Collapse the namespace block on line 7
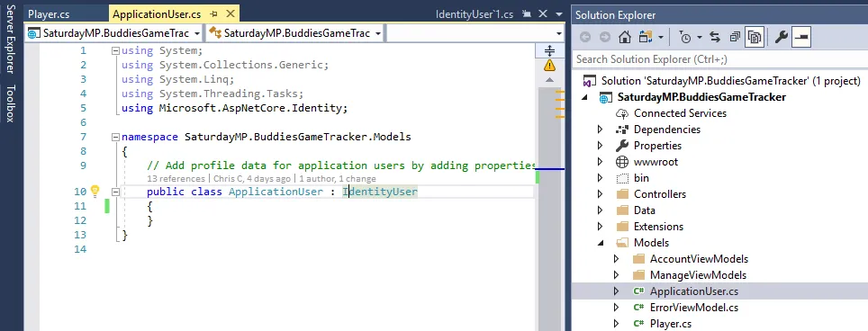The height and width of the screenshot is (331, 868). pos(115,137)
